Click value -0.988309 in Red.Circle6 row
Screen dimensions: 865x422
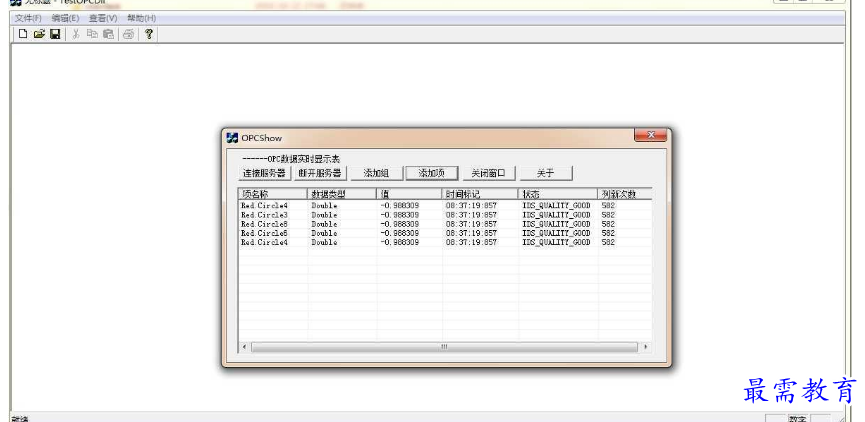click(x=399, y=233)
